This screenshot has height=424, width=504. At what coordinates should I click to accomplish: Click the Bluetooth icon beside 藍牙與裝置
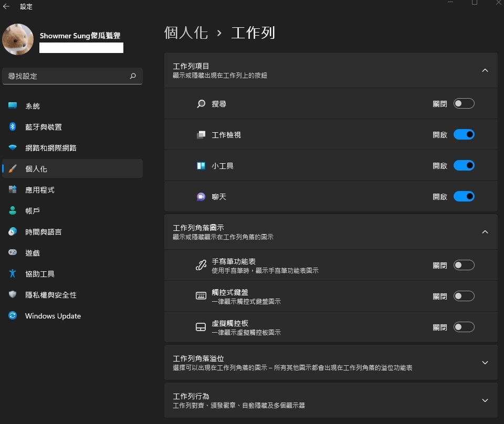click(x=13, y=126)
